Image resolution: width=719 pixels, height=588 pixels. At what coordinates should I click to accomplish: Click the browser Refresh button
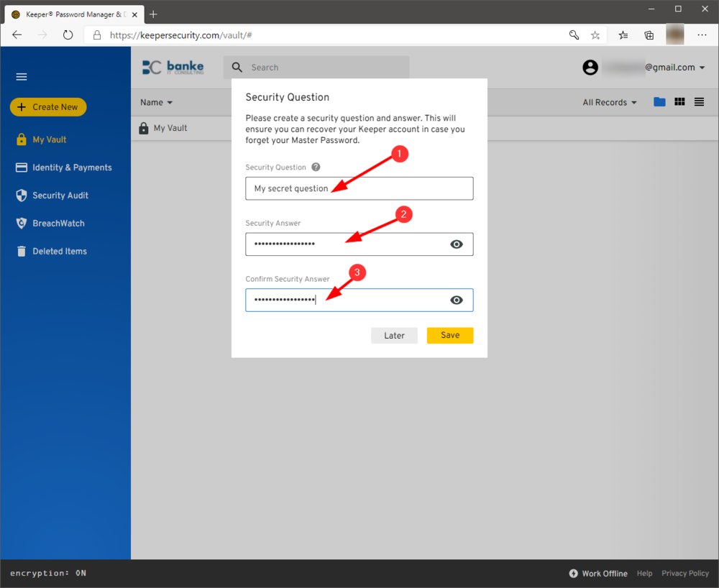68,35
